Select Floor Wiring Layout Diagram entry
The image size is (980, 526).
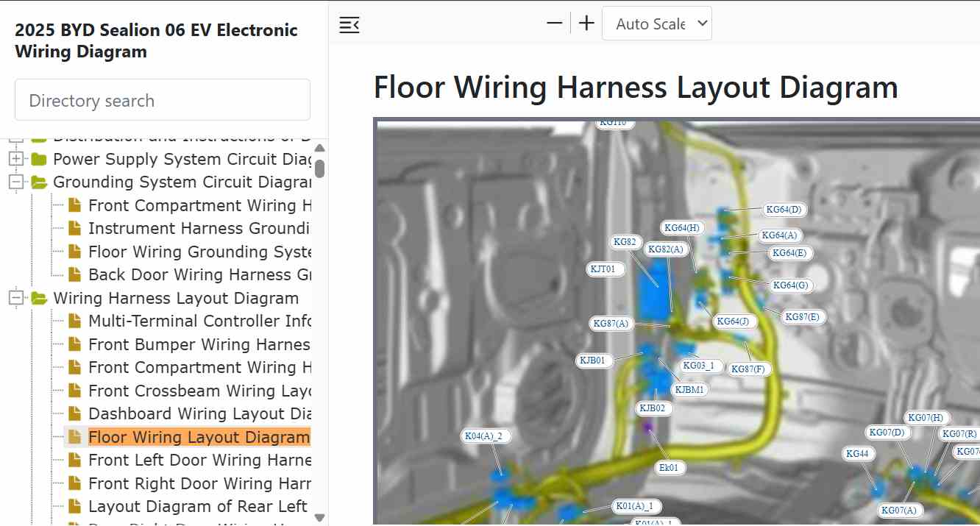click(x=199, y=437)
